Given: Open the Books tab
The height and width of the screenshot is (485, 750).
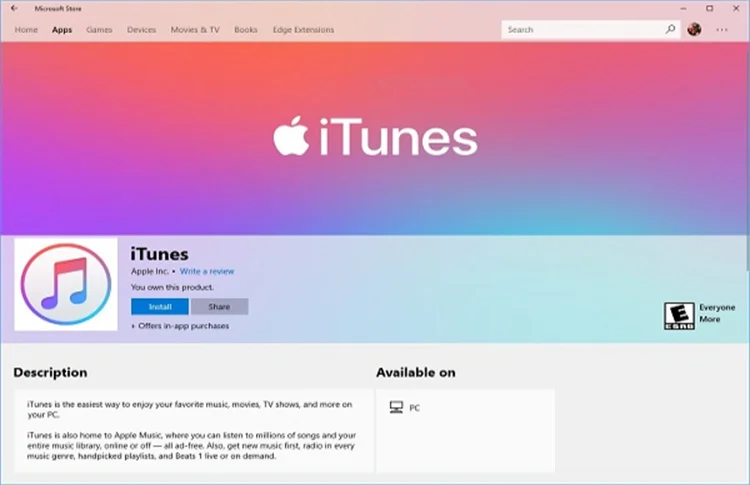Looking at the screenshot, I should tap(246, 30).
